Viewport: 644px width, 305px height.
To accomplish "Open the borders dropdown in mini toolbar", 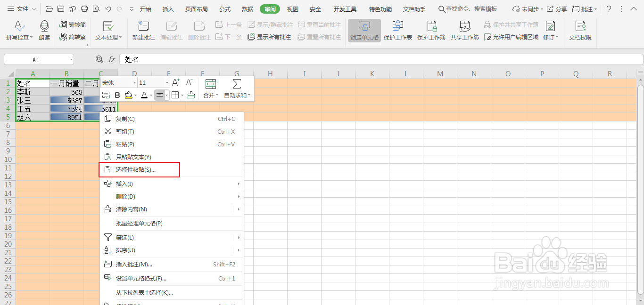I will (182, 95).
